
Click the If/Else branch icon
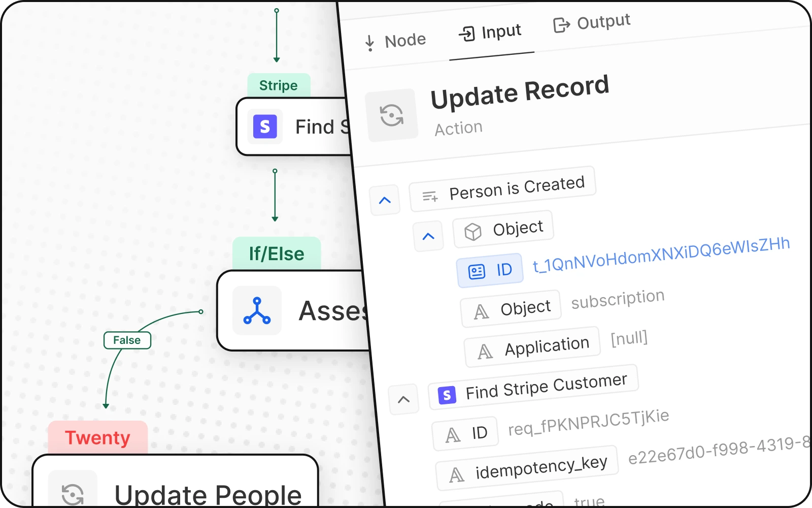tap(257, 311)
